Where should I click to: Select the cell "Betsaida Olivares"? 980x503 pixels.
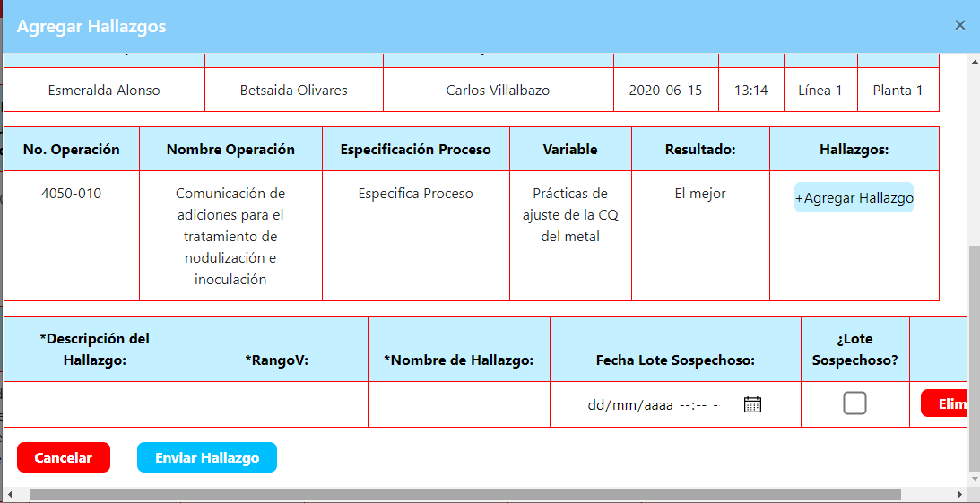click(x=294, y=90)
